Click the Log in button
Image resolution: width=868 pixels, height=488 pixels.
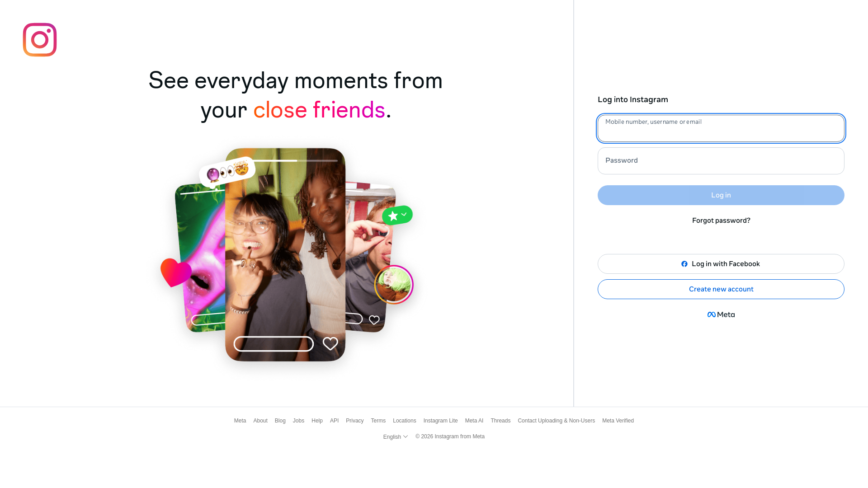pyautogui.click(x=721, y=195)
